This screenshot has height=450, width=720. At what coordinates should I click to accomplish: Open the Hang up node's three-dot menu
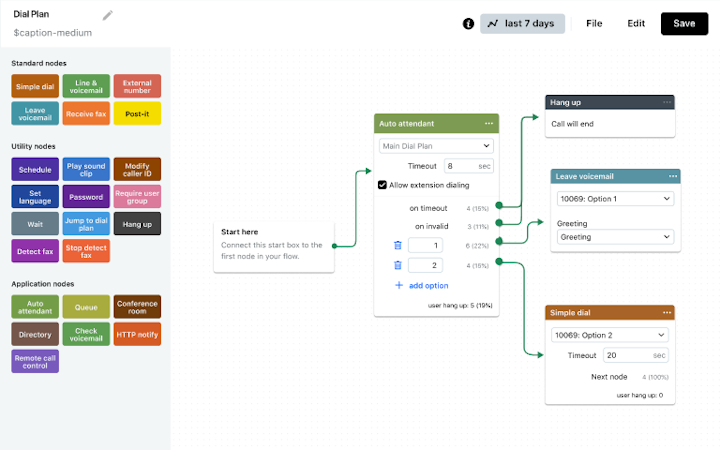coord(666,102)
